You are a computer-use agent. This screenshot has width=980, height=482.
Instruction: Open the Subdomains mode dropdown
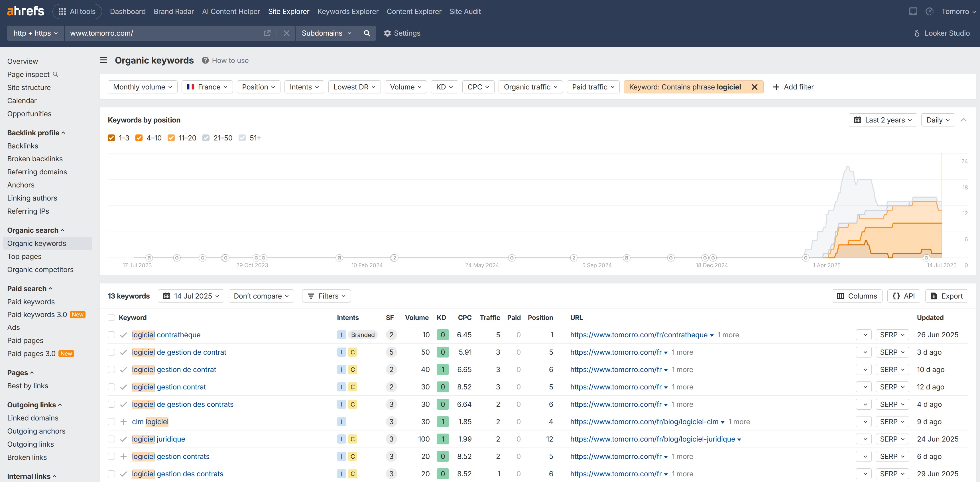(326, 33)
